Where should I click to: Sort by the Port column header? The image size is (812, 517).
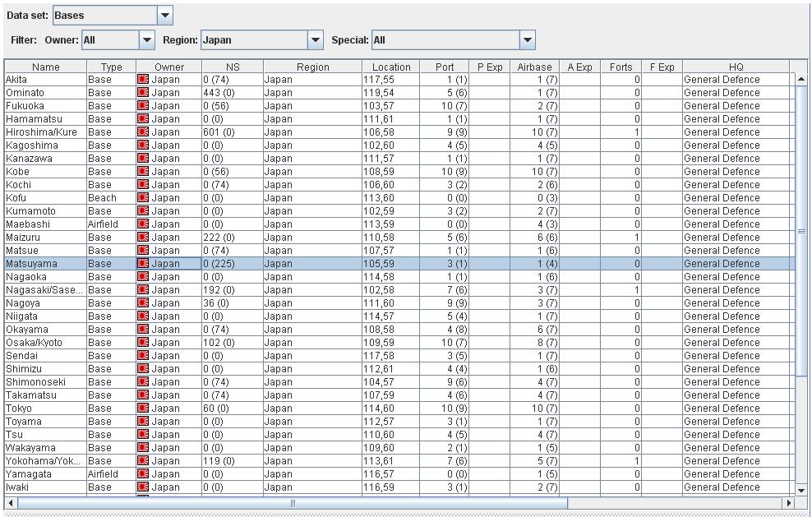click(445, 67)
